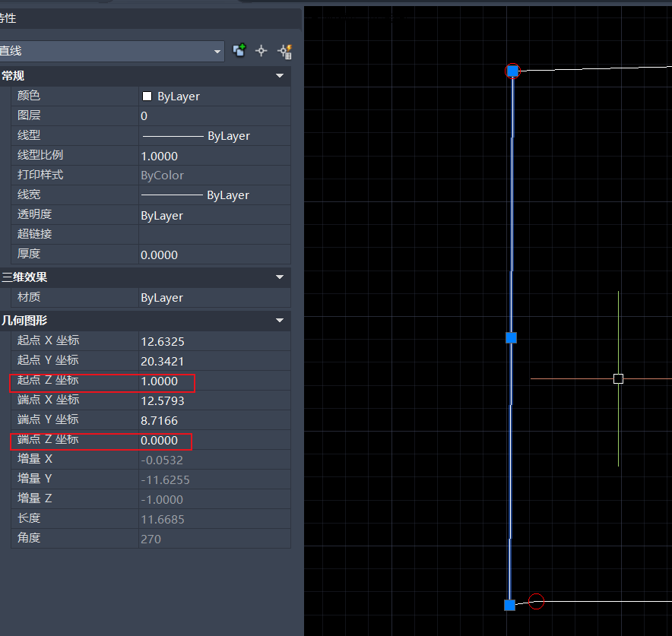Screen dimensions: 672x636
Task: Click the 材质 ByLayer value field
Action: [213, 298]
